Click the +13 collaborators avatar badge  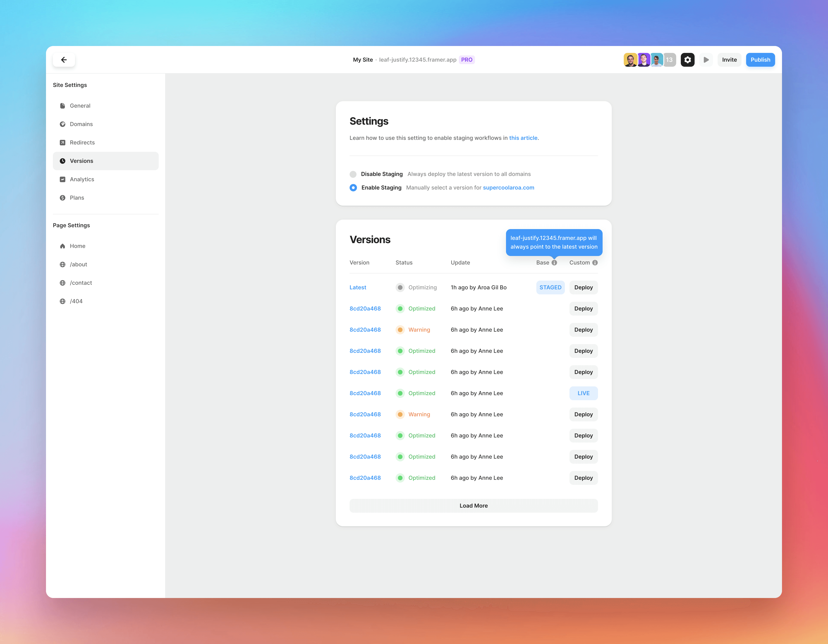coord(669,60)
